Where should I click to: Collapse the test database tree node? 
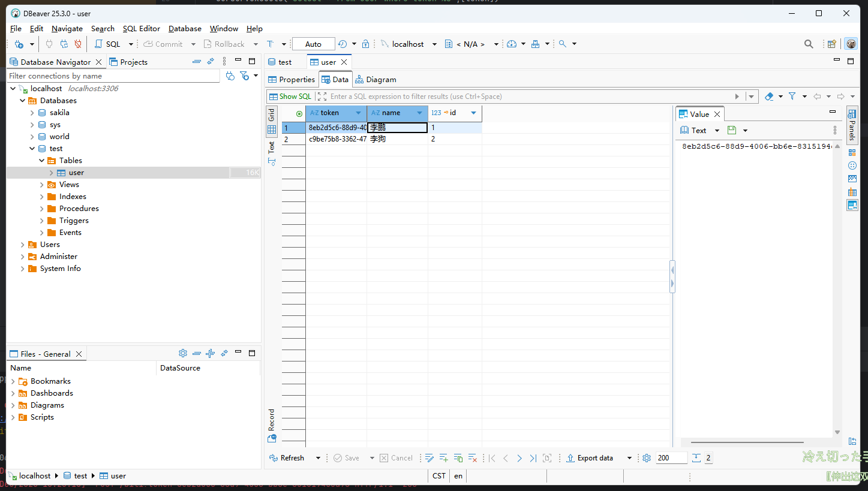[32, 149]
